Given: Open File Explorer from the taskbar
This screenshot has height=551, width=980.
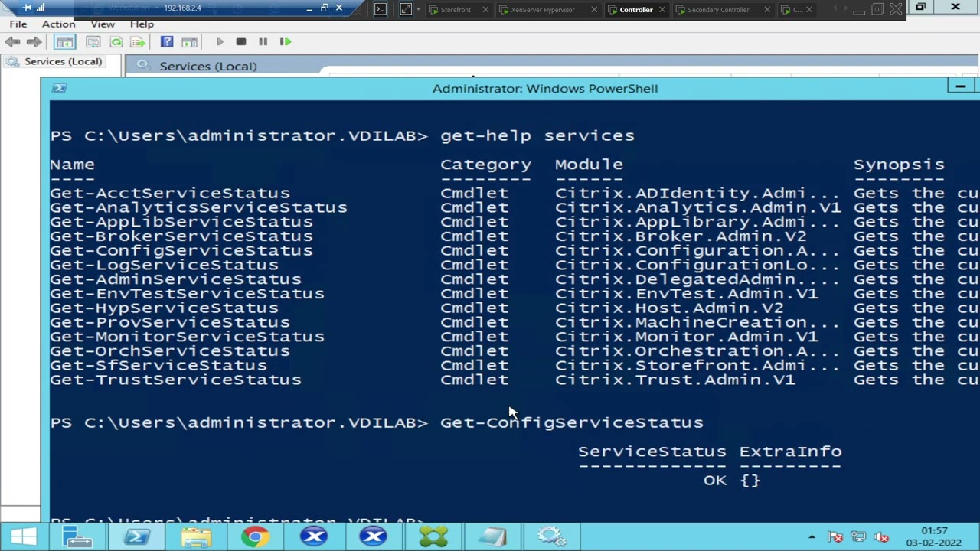Looking at the screenshot, I should pyautogui.click(x=196, y=537).
